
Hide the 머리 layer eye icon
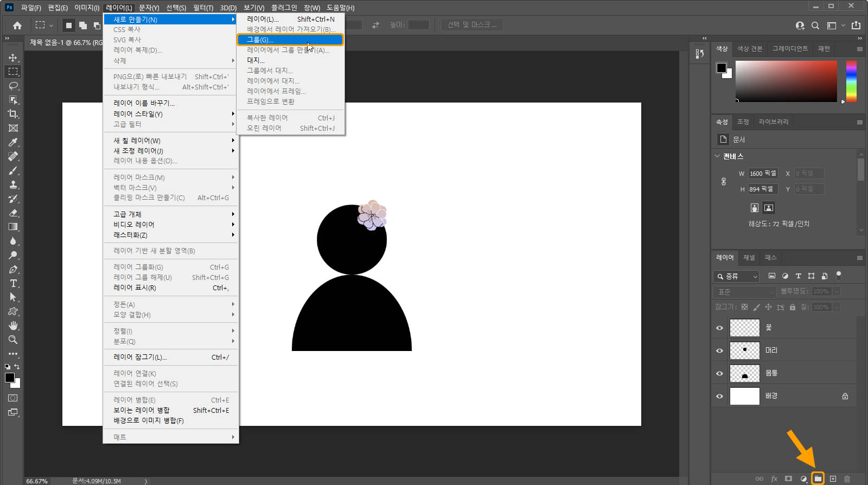719,350
